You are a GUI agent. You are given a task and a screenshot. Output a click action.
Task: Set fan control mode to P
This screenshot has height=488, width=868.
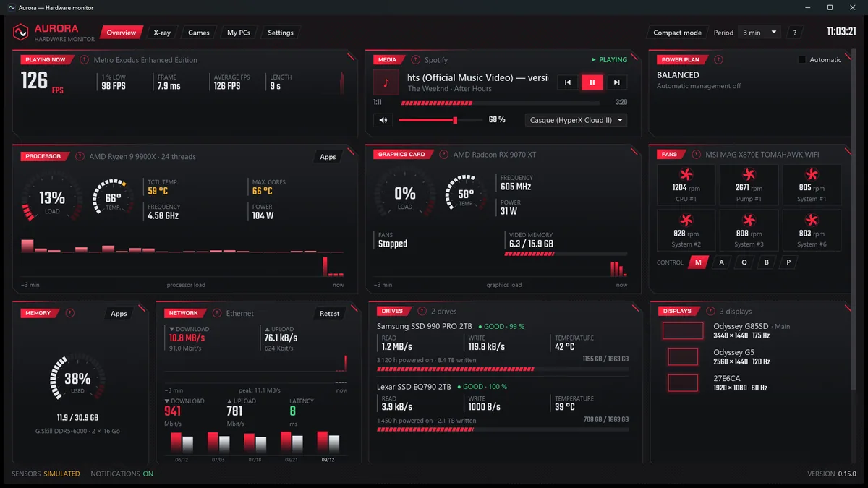pos(788,262)
